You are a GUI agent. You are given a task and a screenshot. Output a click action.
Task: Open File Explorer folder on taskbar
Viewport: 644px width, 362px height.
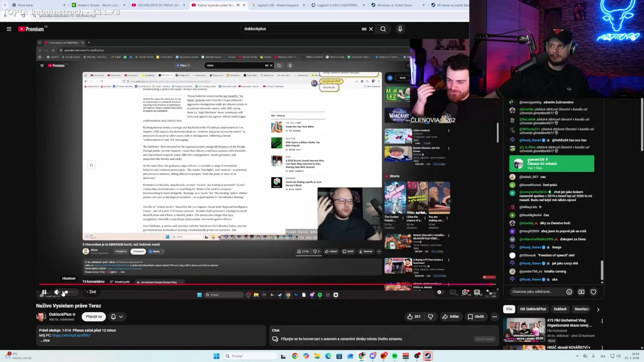tap(317, 356)
